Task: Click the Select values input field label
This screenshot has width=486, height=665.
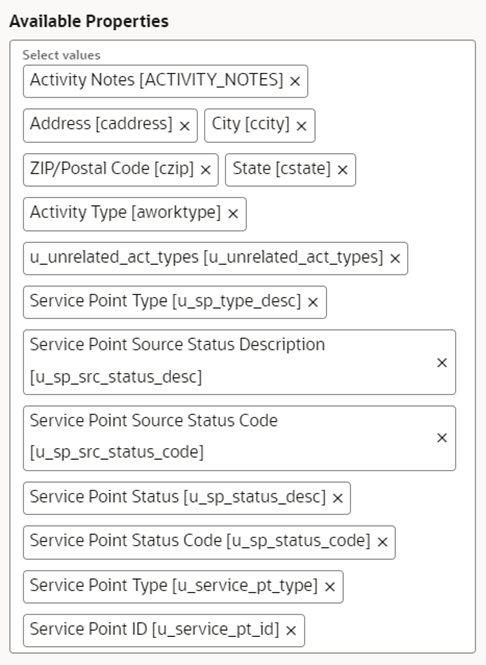Action: [61, 55]
